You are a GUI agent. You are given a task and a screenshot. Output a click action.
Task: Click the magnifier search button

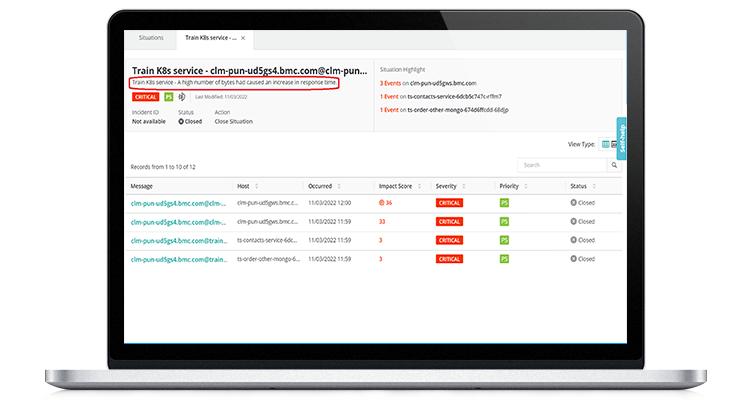coord(614,165)
